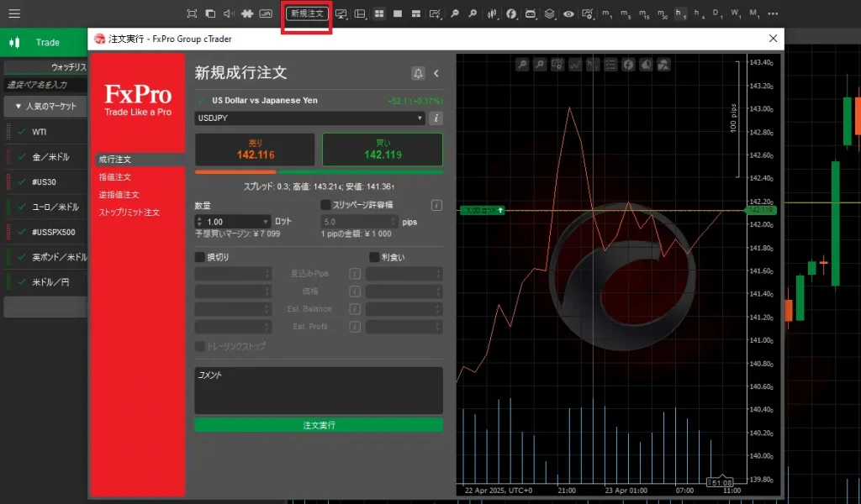
Task: Click the monitor icon next to 新規注文
Action: click(341, 13)
